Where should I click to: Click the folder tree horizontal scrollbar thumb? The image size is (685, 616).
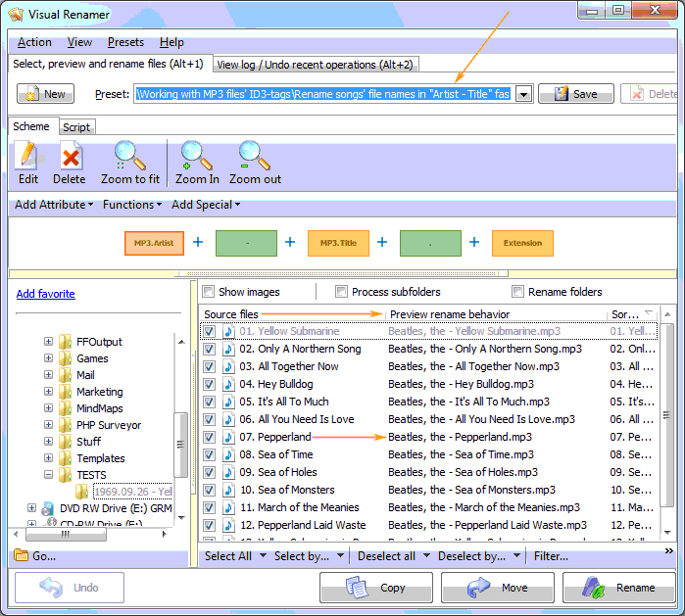click(66, 534)
